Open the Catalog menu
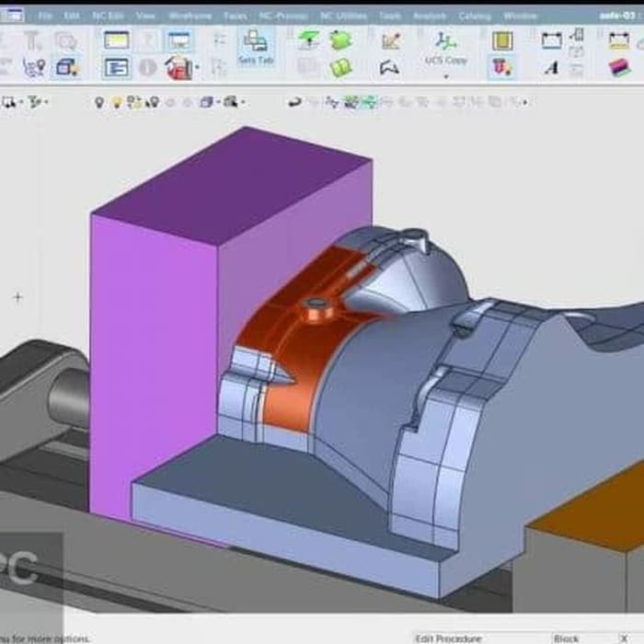 click(475, 16)
